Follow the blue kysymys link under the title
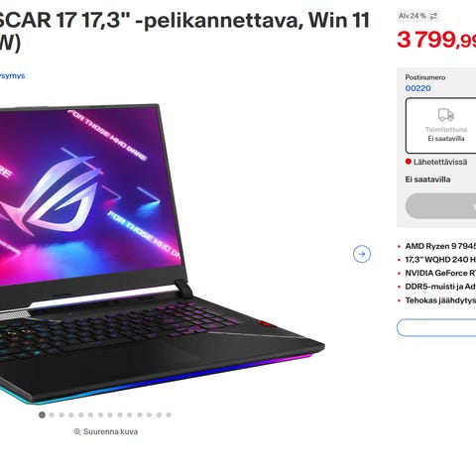 point(12,75)
